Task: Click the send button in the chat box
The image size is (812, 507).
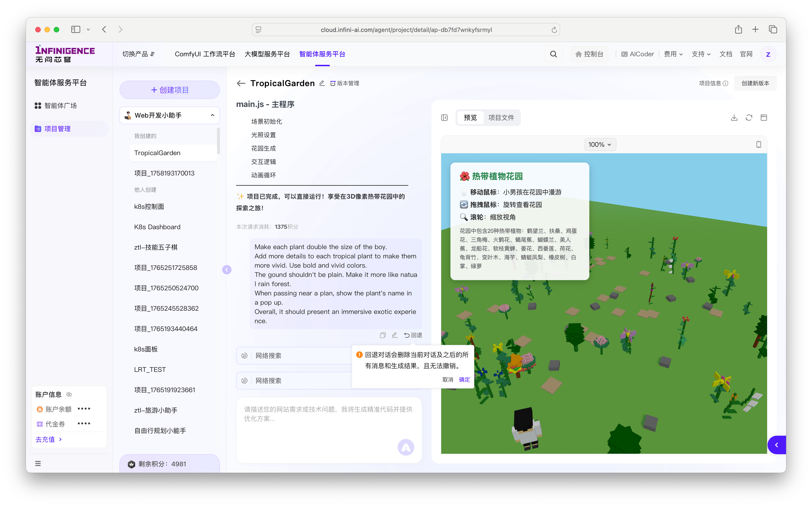Action: pyautogui.click(x=406, y=447)
